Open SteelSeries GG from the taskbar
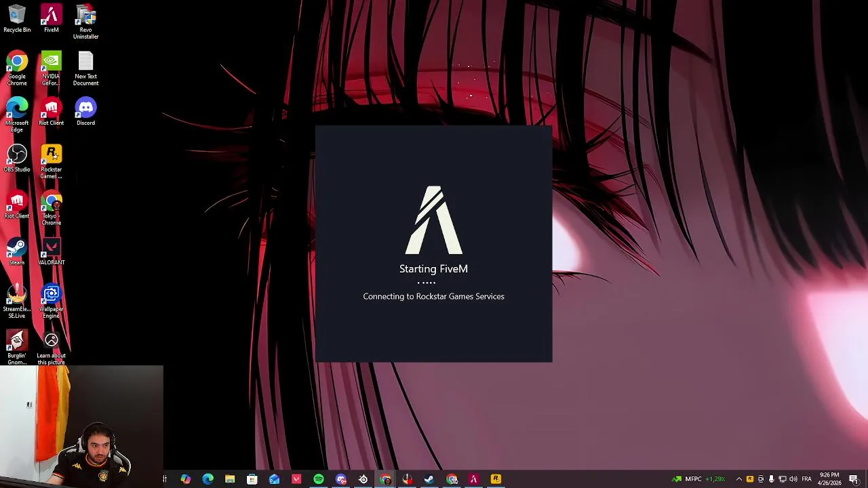 coord(363,479)
